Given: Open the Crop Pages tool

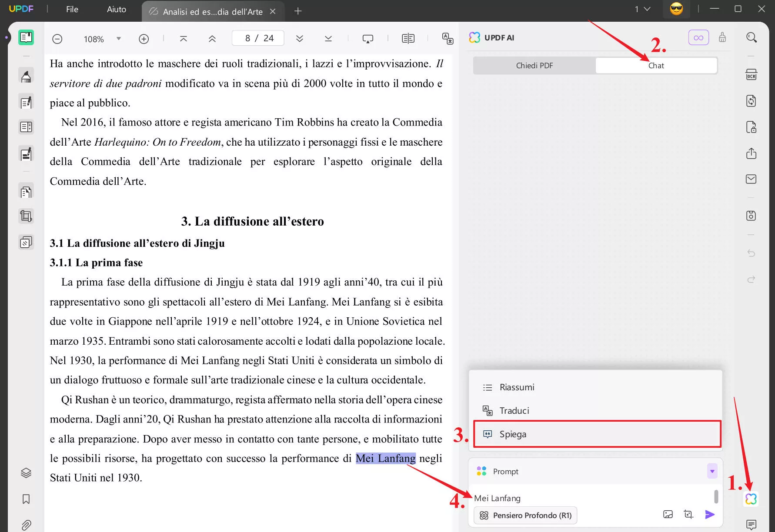Looking at the screenshot, I should (x=26, y=216).
